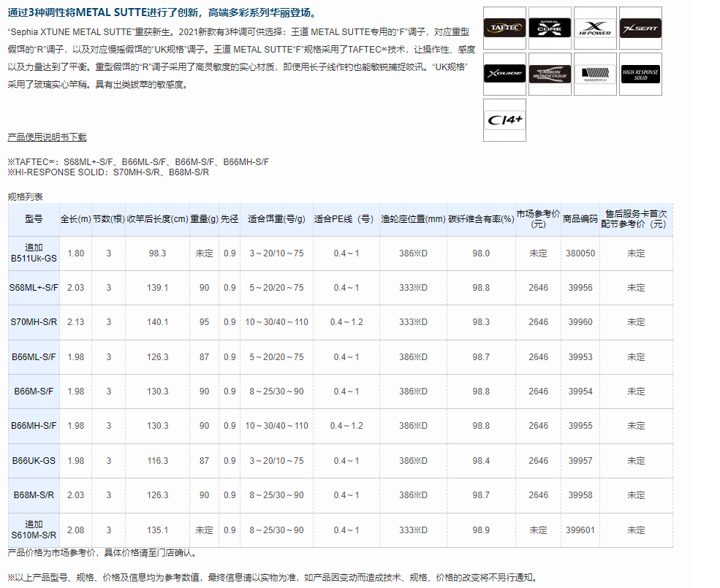Select product code 39954
Viewport: 720px width, 588px height.
(x=580, y=392)
